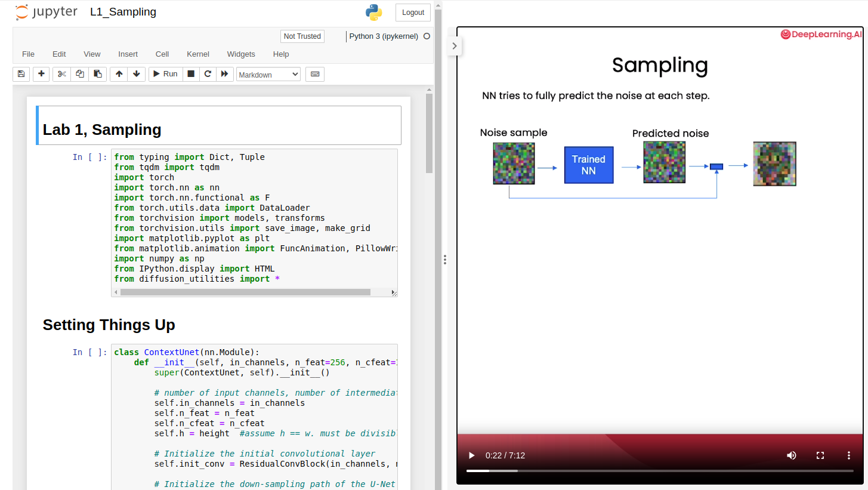Select the Lab 1, Sampling heading cell
The height and width of the screenshot is (490, 868).
coord(218,125)
